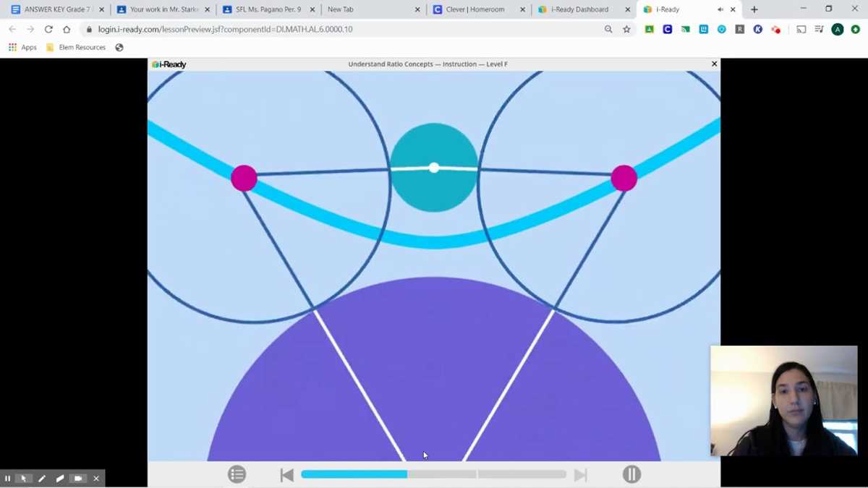
Task: Open the globe bookmark icon
Action: pos(119,47)
